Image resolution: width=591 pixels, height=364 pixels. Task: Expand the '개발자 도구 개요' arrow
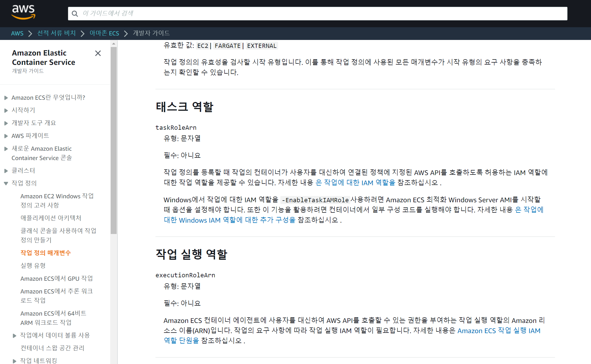(x=6, y=123)
